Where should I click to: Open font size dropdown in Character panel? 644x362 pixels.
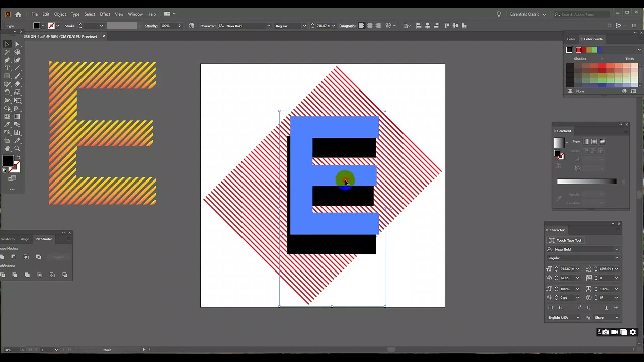pyautogui.click(x=577, y=269)
